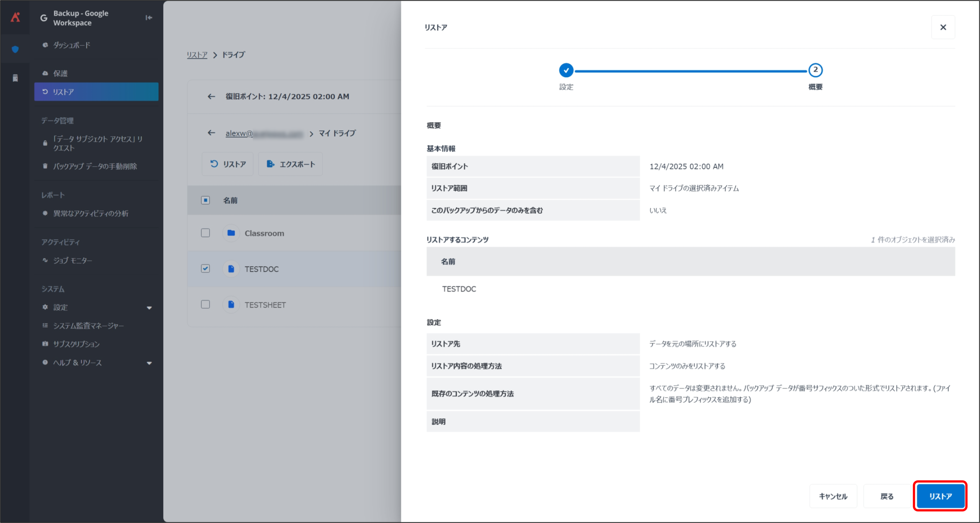Click the キャンセル button
Screen dimensions: 980x523
[x=833, y=496]
